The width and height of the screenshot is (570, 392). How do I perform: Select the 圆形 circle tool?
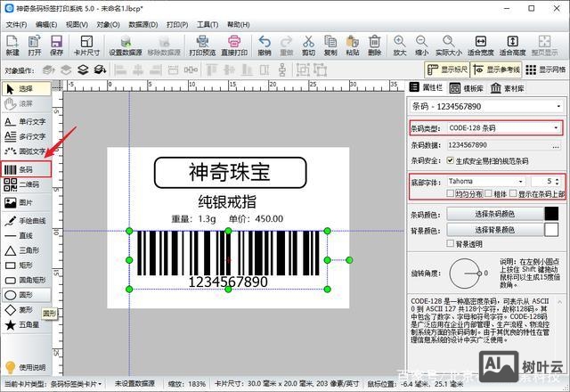point(26,295)
